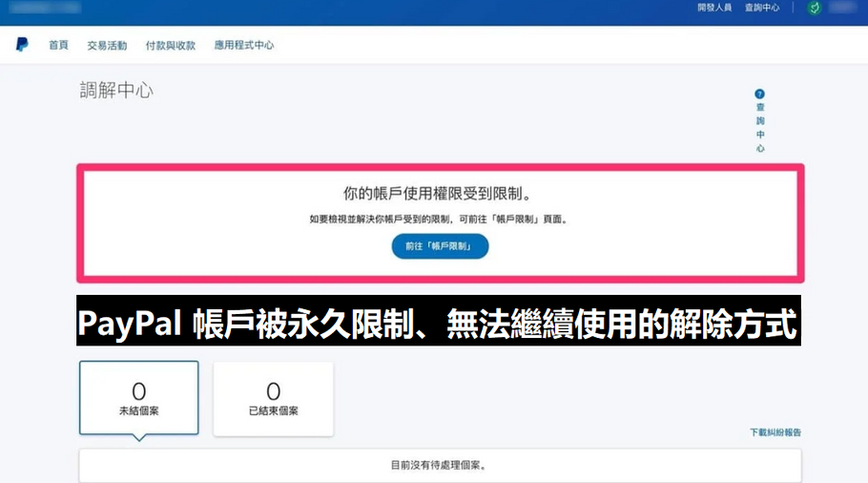Click the blue question mark help icon

(x=759, y=94)
